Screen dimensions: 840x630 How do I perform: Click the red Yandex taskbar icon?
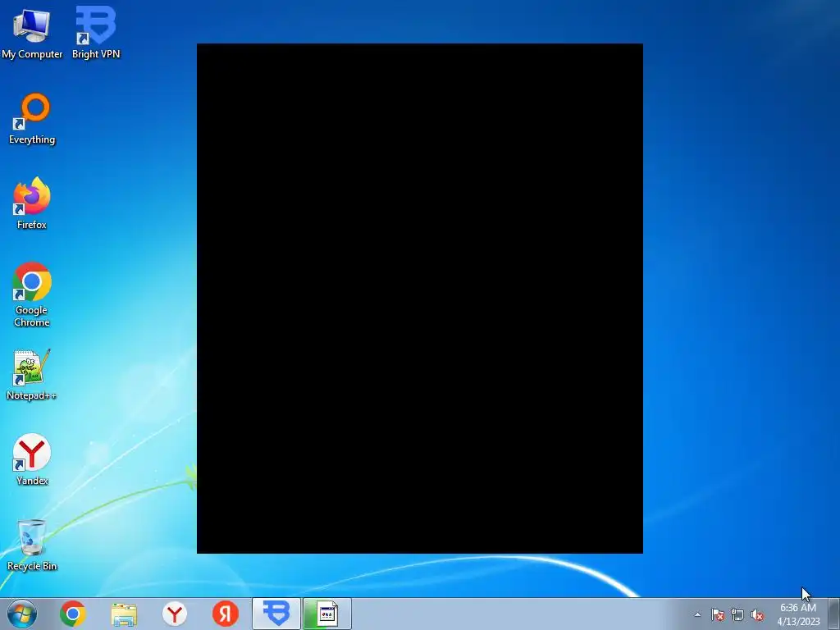226,614
